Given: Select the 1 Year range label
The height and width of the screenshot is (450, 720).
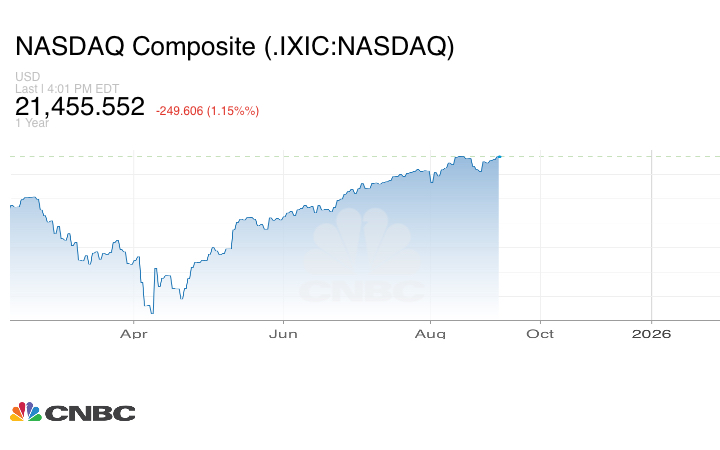Looking at the screenshot, I should 31,123.
